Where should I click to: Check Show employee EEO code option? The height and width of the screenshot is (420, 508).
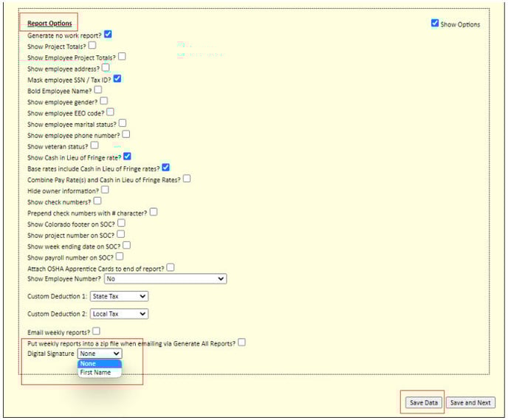[x=110, y=111]
